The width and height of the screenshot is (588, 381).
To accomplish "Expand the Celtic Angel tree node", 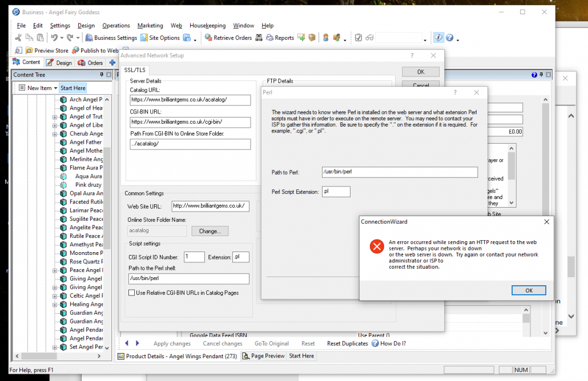I will click(55, 296).
